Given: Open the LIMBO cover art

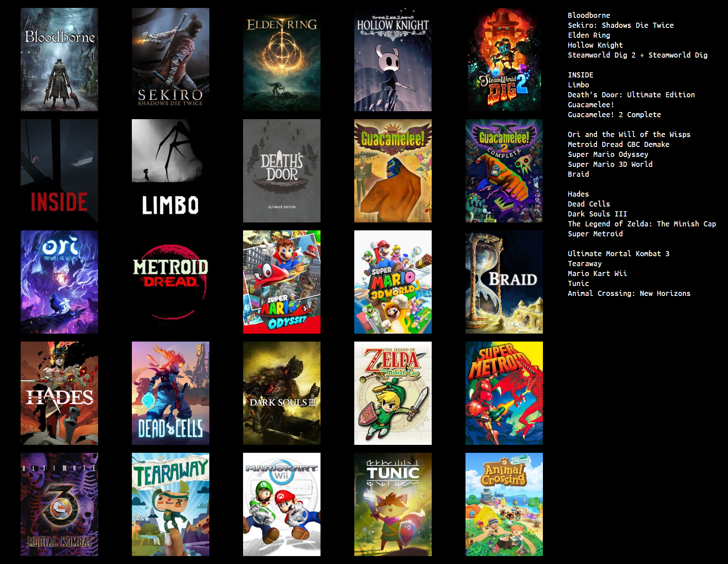Looking at the screenshot, I should (170, 171).
